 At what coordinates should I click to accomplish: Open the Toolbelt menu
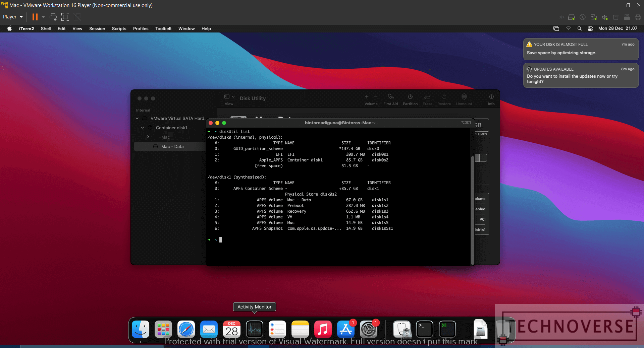pyautogui.click(x=163, y=28)
